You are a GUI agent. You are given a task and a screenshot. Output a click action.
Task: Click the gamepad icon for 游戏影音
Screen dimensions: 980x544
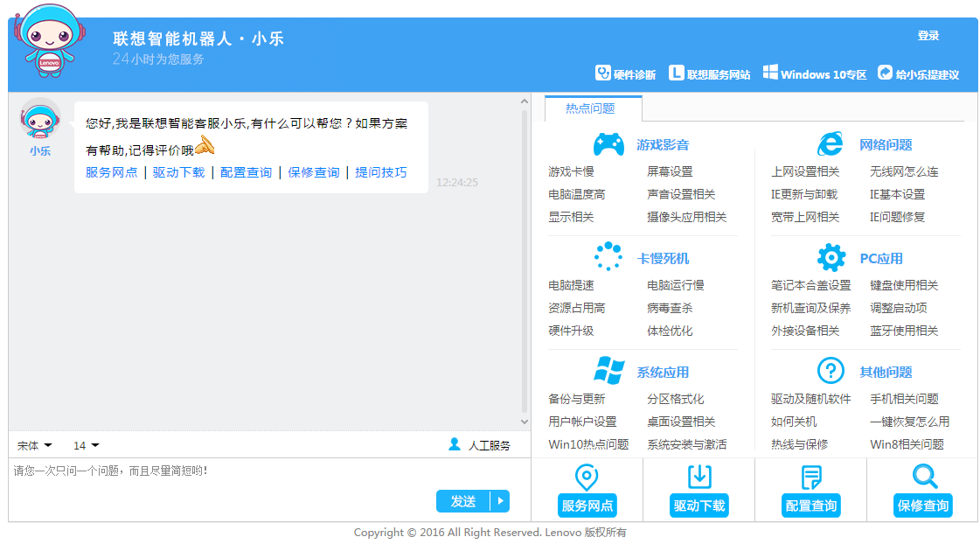(608, 144)
